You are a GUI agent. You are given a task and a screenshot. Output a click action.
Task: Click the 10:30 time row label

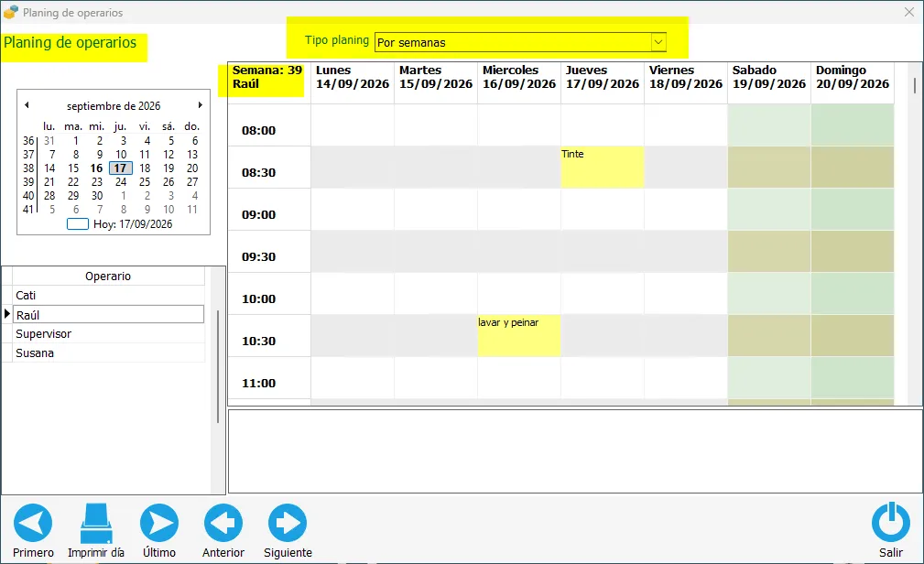tap(258, 341)
